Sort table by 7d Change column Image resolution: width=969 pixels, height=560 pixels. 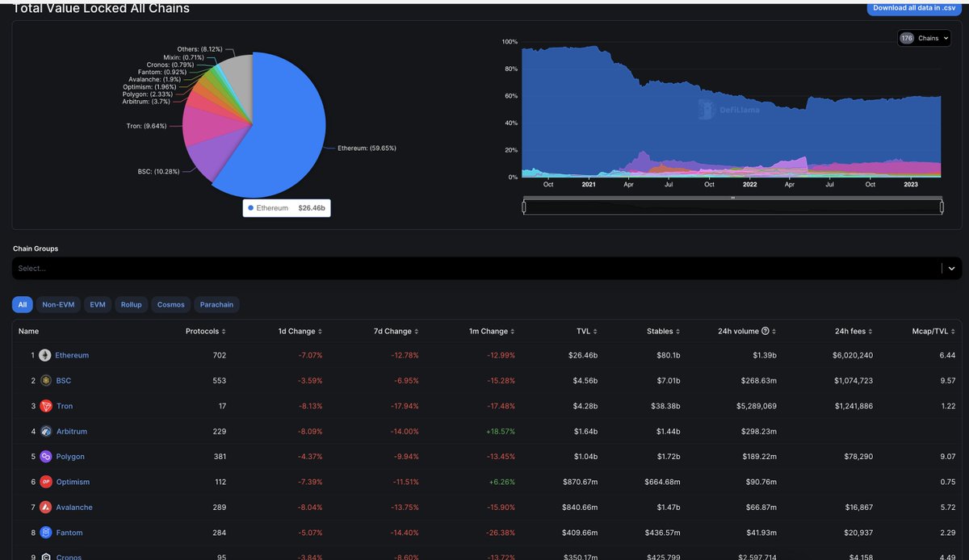[x=396, y=332]
